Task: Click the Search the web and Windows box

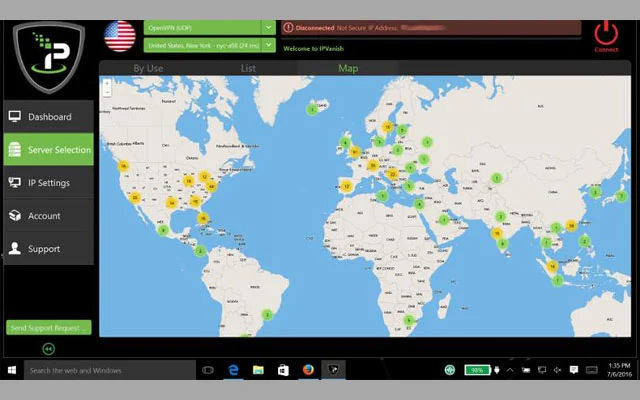Action: click(110, 370)
